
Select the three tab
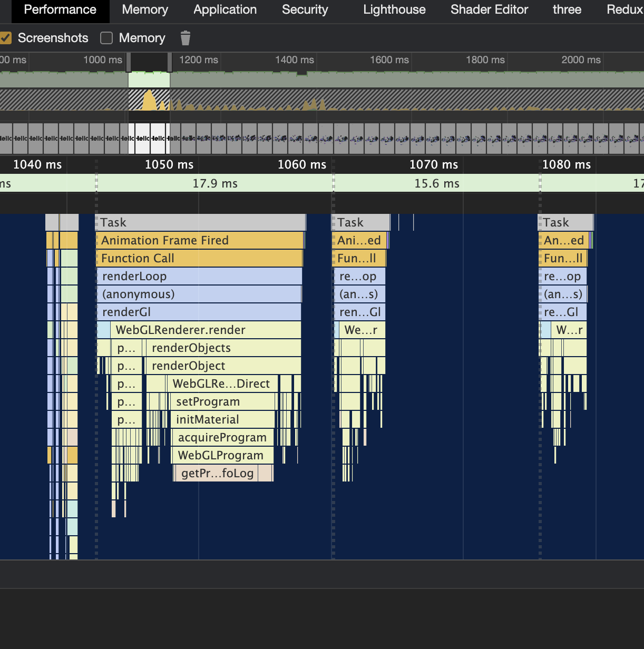[x=567, y=10]
